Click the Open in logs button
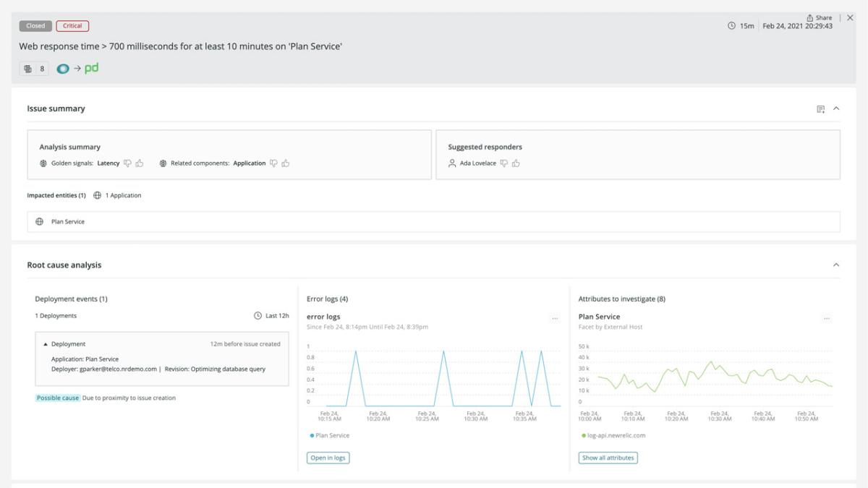868x488 pixels. (328, 458)
